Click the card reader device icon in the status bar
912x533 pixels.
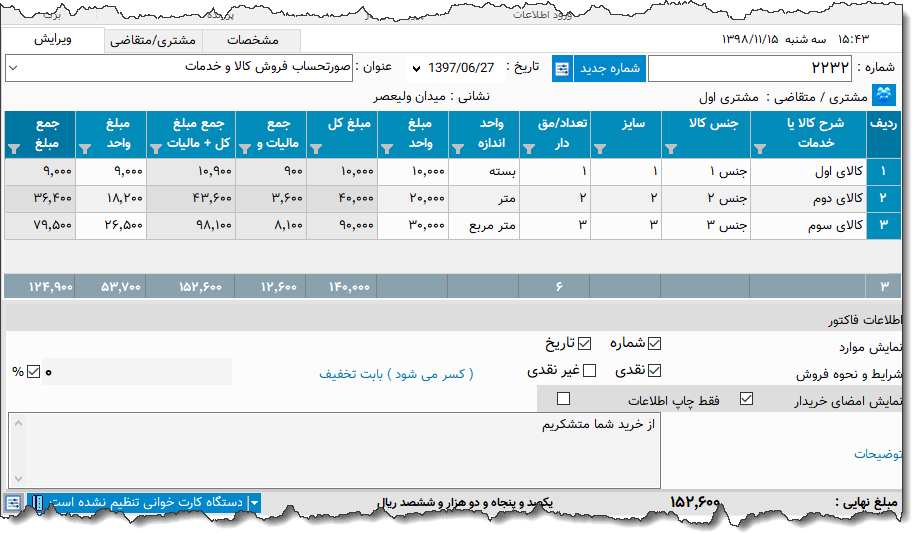pos(37,502)
